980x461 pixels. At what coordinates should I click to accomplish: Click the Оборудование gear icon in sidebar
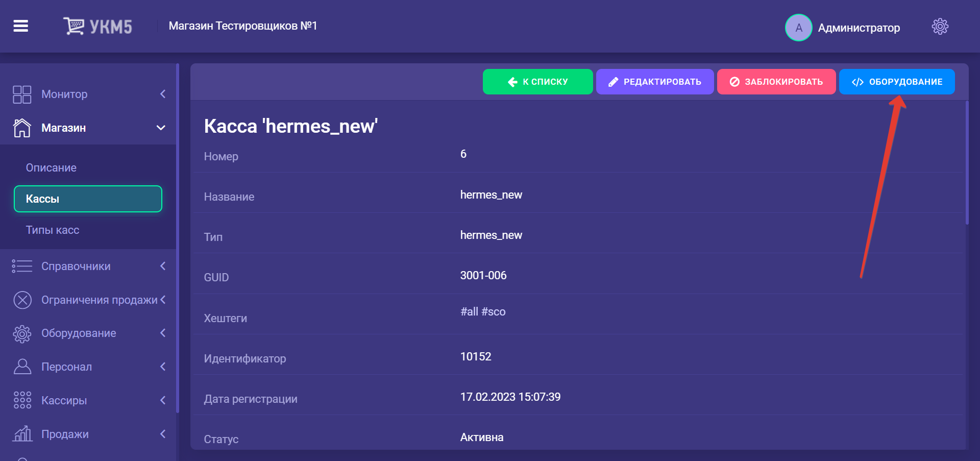coord(22,333)
